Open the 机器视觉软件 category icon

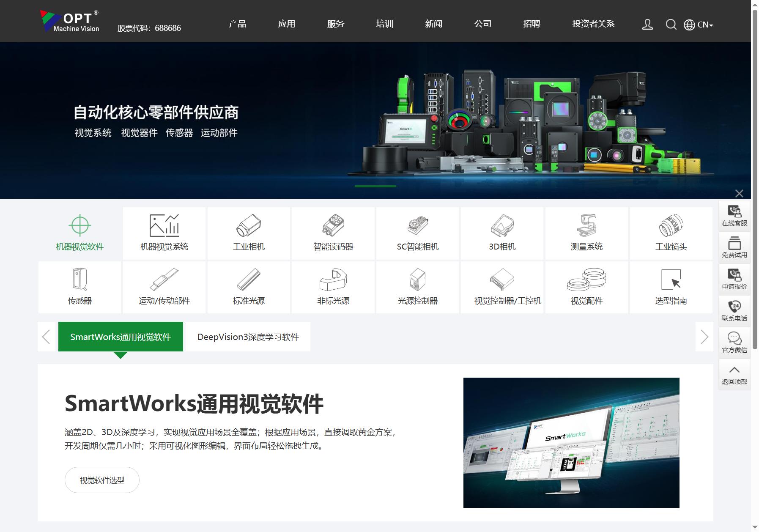80,233
